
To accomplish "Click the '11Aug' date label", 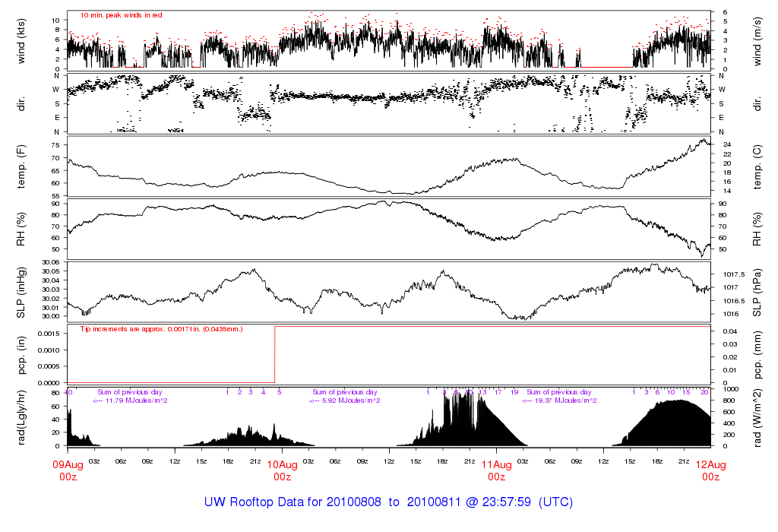I will pyautogui.click(x=497, y=465).
